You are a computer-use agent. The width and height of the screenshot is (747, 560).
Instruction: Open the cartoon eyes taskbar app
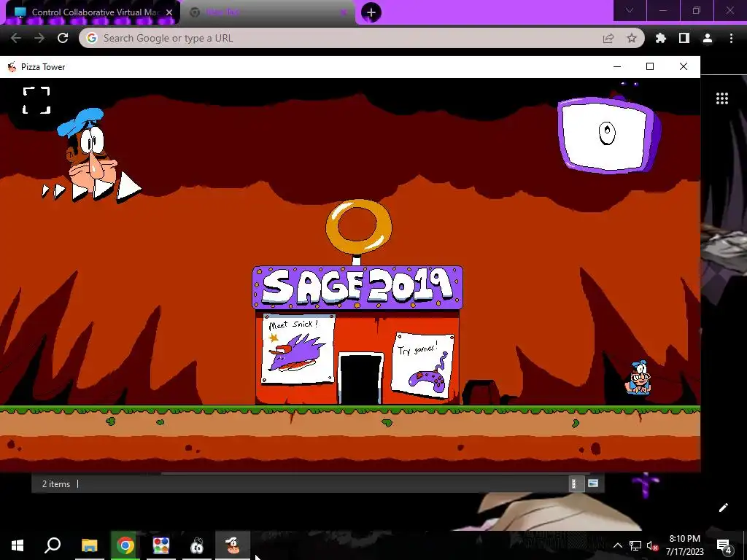[197, 545]
